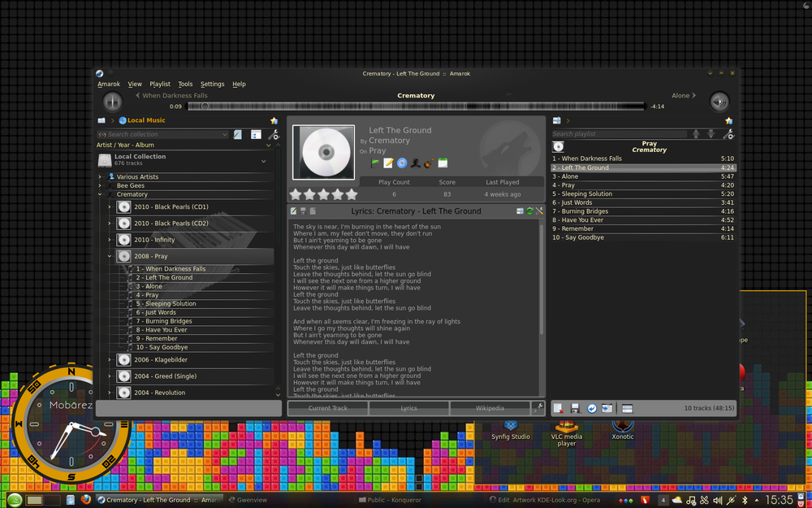This screenshot has width=812, height=508.
Task: Open the Help menu
Action: coord(239,84)
